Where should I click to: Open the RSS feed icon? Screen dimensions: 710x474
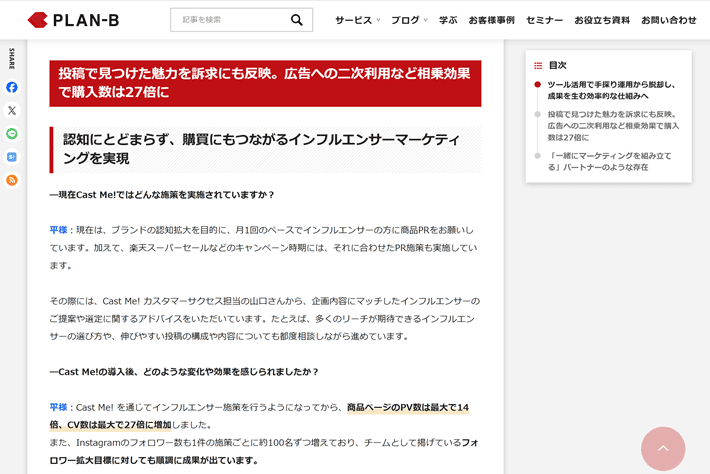coord(12,180)
